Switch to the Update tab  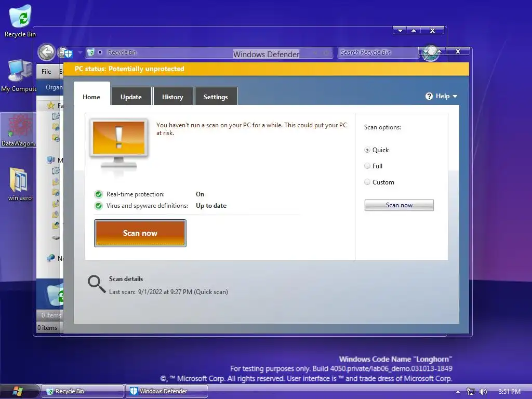(131, 97)
